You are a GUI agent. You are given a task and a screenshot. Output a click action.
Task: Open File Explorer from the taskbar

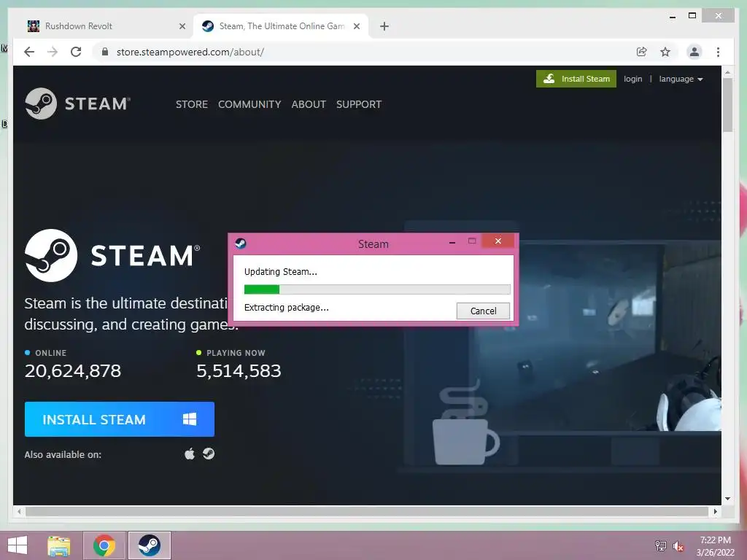(x=59, y=545)
